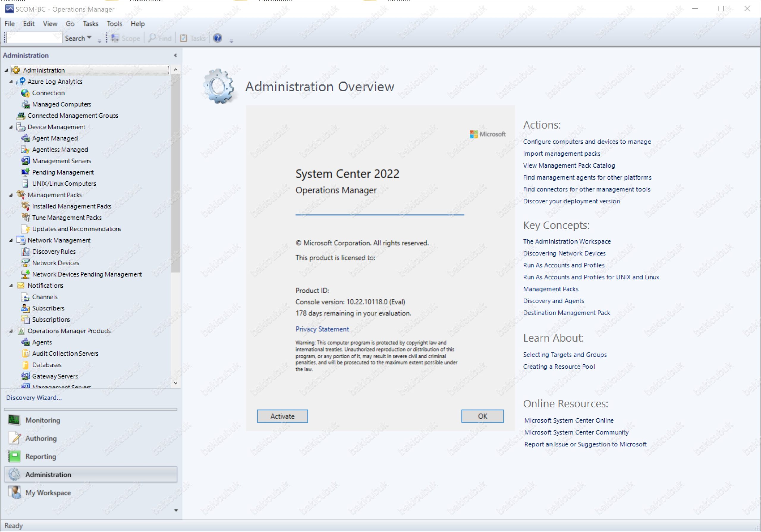Screen dimensions: 761x532
Task: Click the Databases icon
Action: [25, 365]
